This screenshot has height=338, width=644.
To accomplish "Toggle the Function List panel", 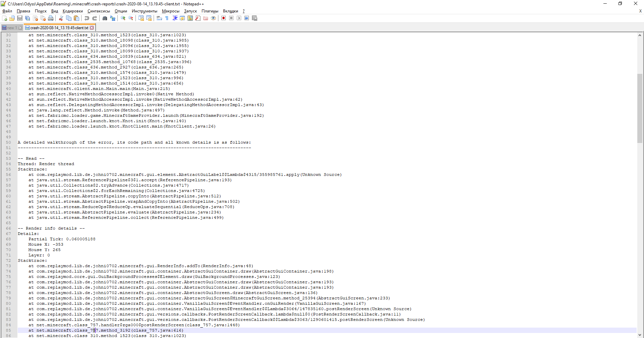I will pos(198,18).
